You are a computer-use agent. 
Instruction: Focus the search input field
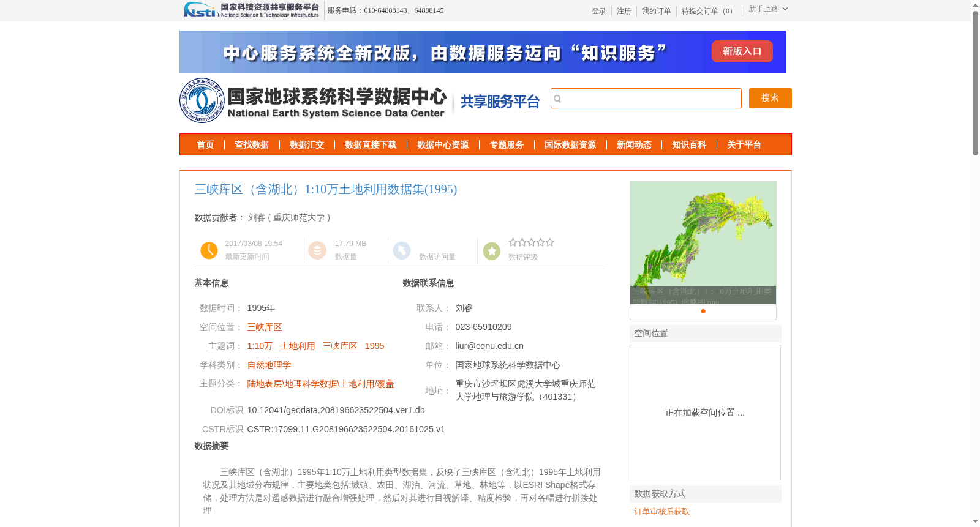646,98
